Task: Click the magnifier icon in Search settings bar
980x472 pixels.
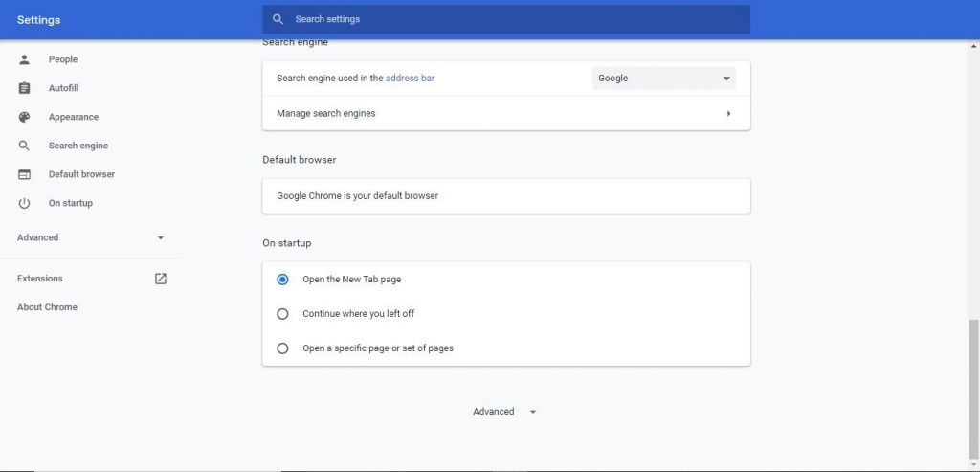Action: pos(278,19)
